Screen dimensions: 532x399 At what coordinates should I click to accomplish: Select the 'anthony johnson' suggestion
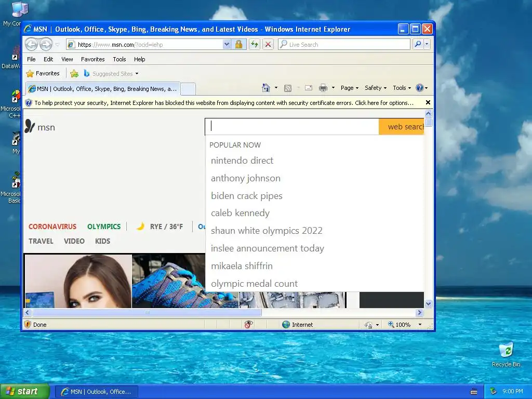pyautogui.click(x=246, y=178)
